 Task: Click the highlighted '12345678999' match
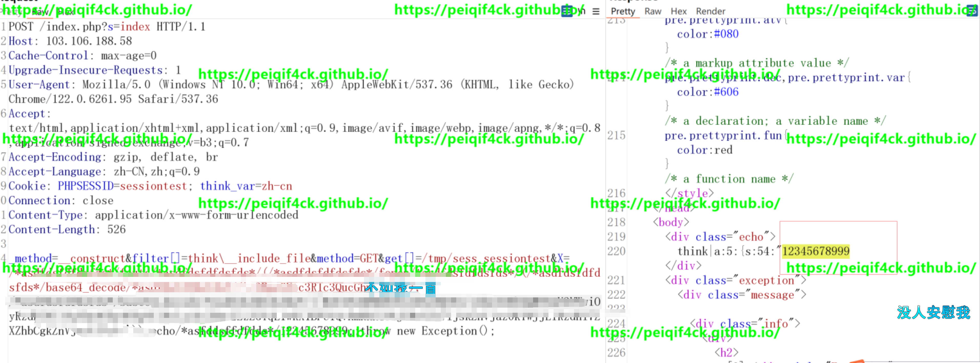[x=816, y=251]
